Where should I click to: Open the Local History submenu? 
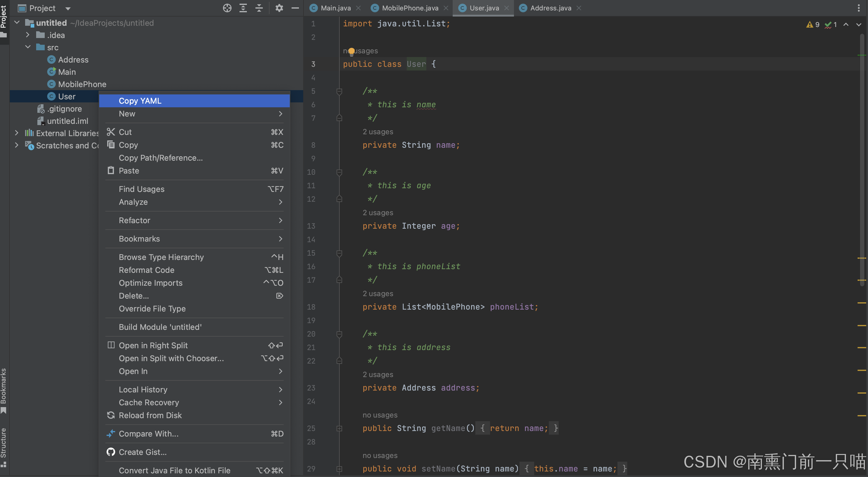coord(194,389)
